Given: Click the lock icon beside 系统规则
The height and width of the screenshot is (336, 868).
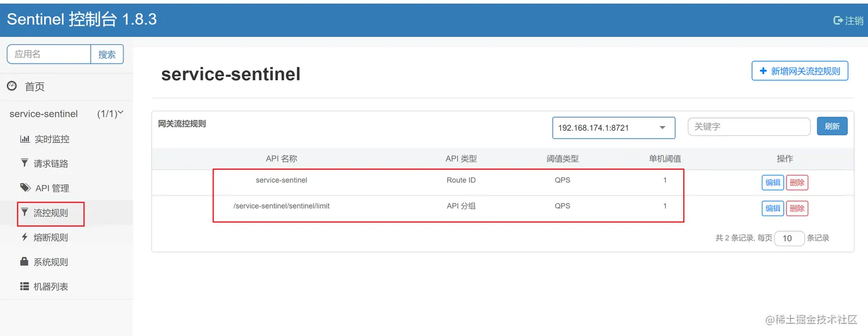Looking at the screenshot, I should (x=24, y=261).
